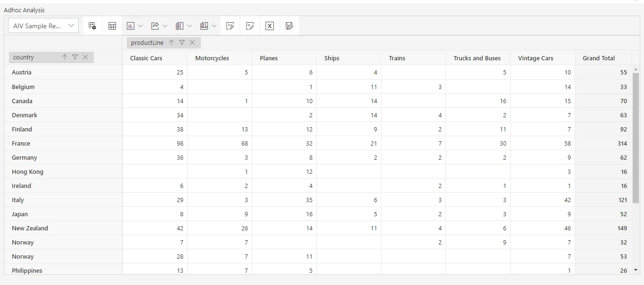Remove the productLine field chip

tap(192, 42)
